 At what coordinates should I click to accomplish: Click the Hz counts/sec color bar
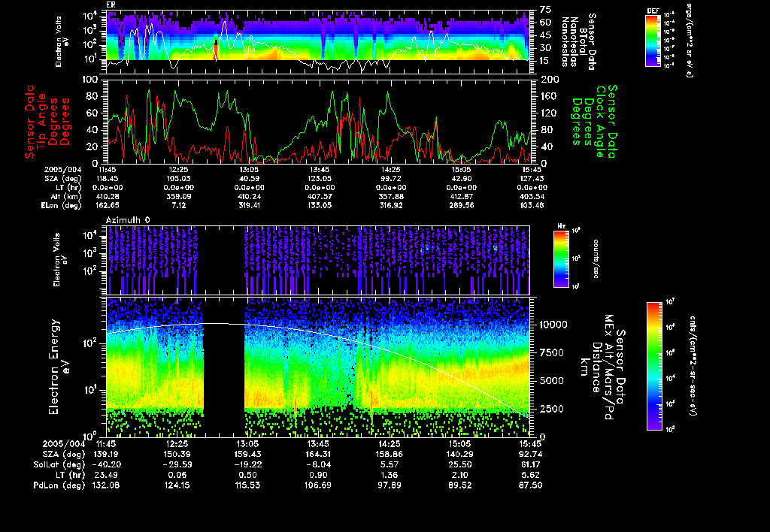561,258
